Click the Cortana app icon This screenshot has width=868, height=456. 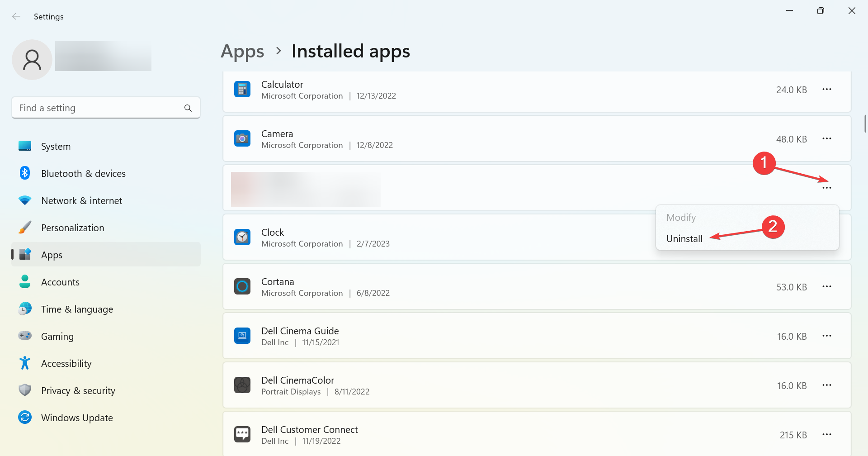(242, 286)
